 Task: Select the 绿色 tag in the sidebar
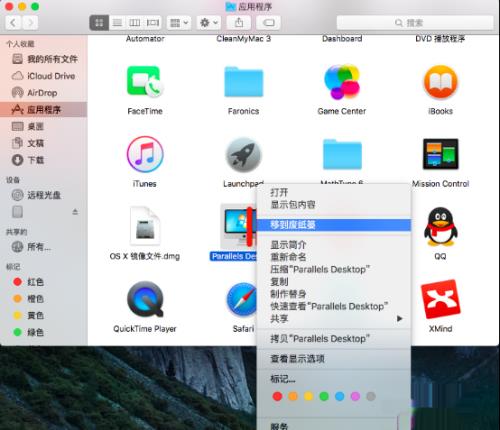click(x=44, y=332)
